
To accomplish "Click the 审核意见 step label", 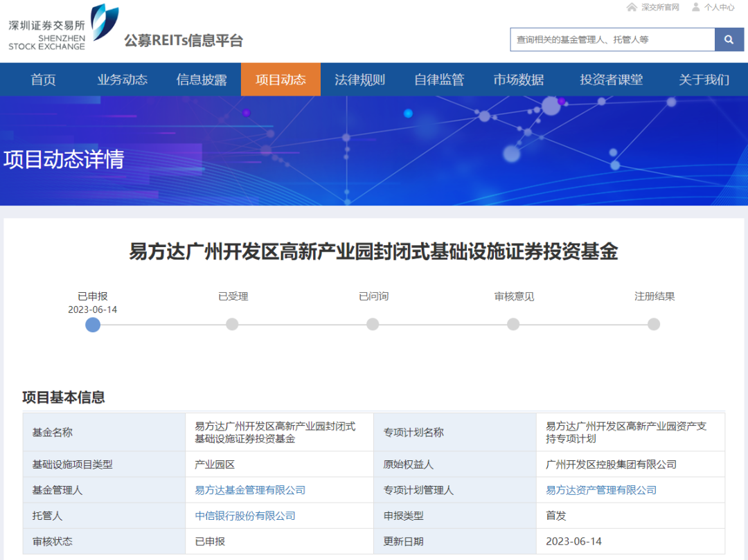I will tap(514, 296).
